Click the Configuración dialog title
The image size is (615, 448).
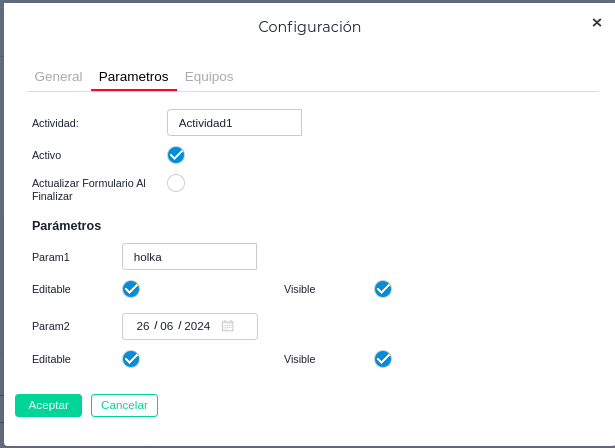309,27
